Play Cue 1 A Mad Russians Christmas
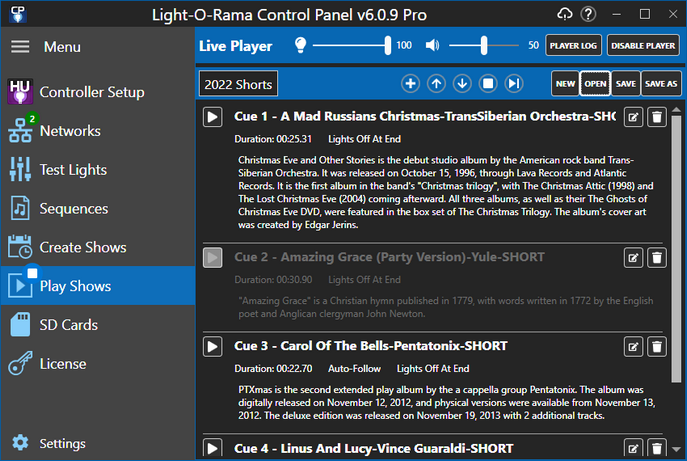The width and height of the screenshot is (687, 461). (212, 117)
